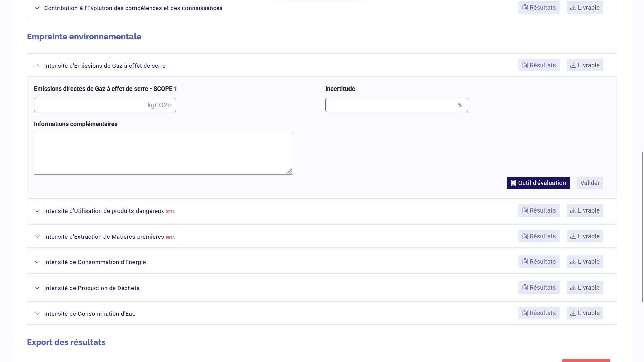Click BETA badge on produits dangereux row
Viewport: 644px width, 362px height.
point(170,212)
